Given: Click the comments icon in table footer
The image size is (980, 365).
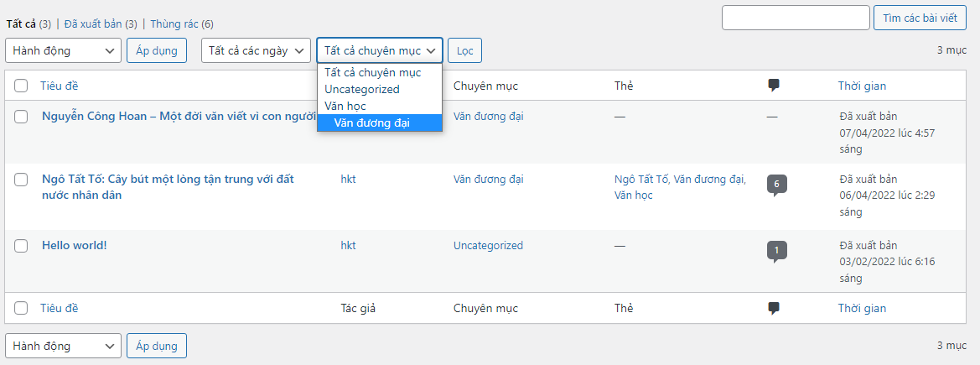Looking at the screenshot, I should click(774, 308).
